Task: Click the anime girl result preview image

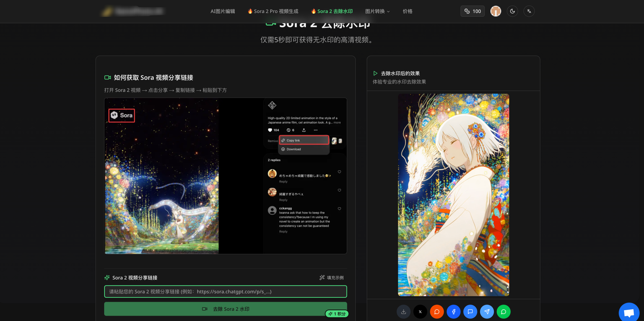Action: click(453, 195)
